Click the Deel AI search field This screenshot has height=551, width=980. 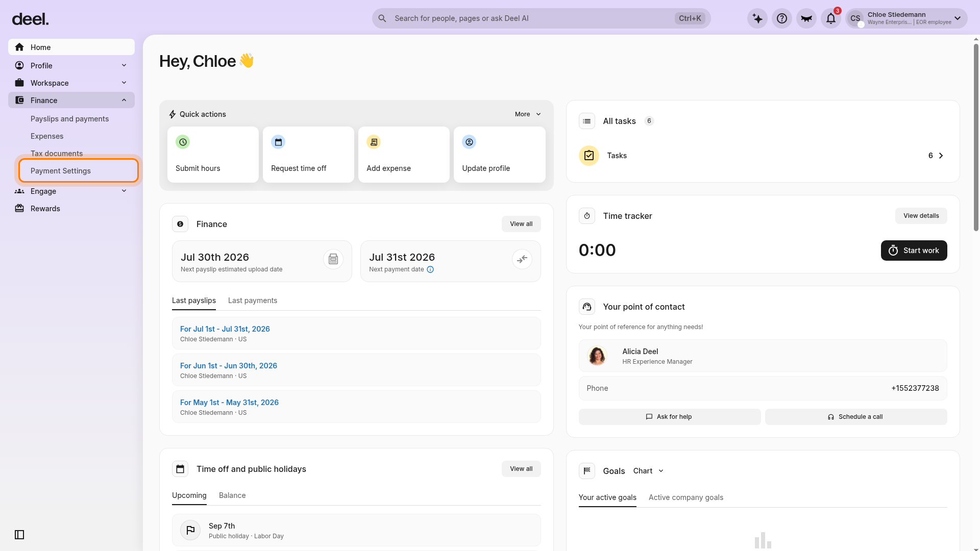coord(541,18)
